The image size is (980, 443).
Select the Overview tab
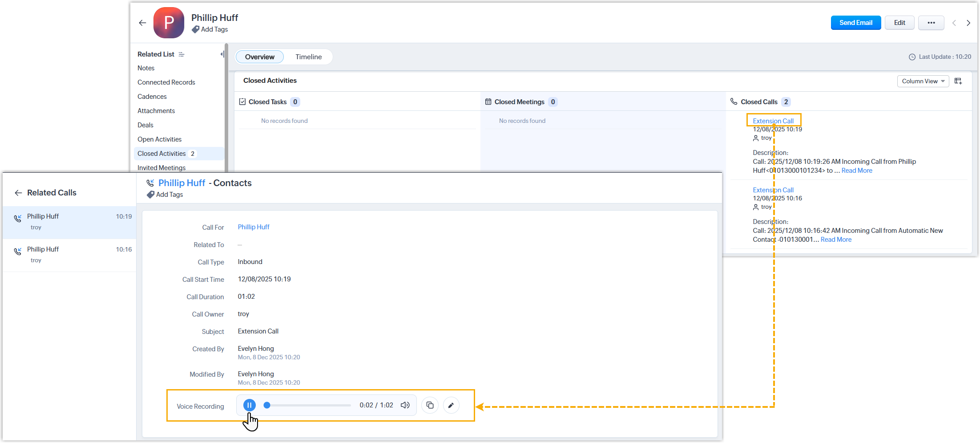click(259, 57)
